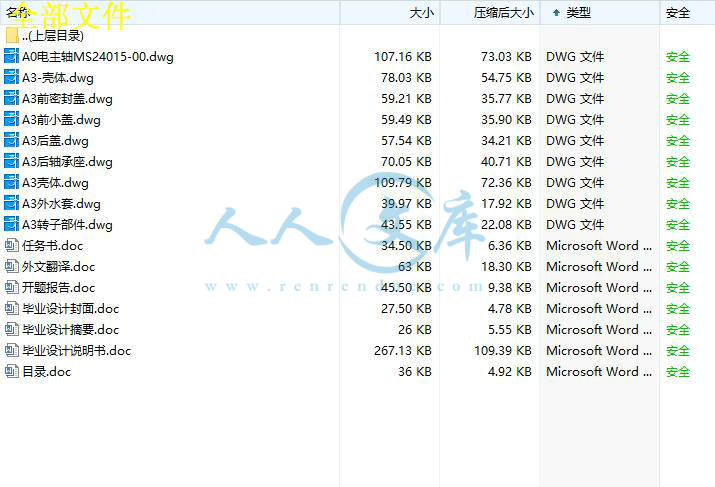The image size is (715, 487).
Task: Select file 毕业设计封面.doc
Action: tap(70, 308)
